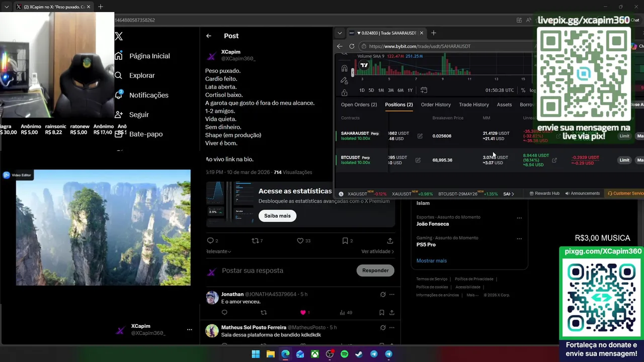Open more options for PS5 Pro trend
Screen dimensions: 644x362
[x=519, y=239]
